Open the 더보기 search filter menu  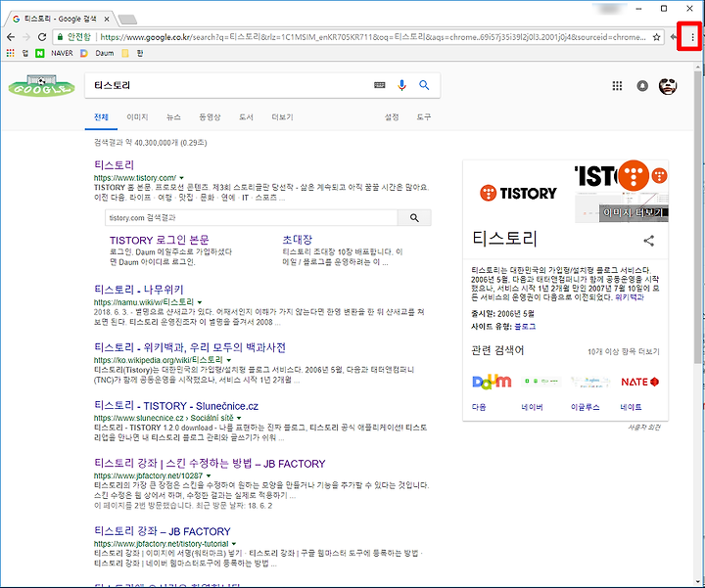pos(282,117)
